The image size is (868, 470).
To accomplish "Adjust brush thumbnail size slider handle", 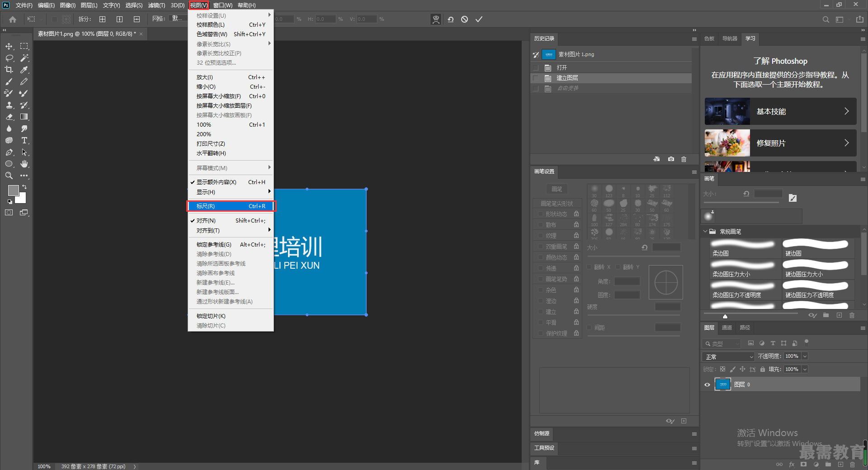I will tap(725, 316).
